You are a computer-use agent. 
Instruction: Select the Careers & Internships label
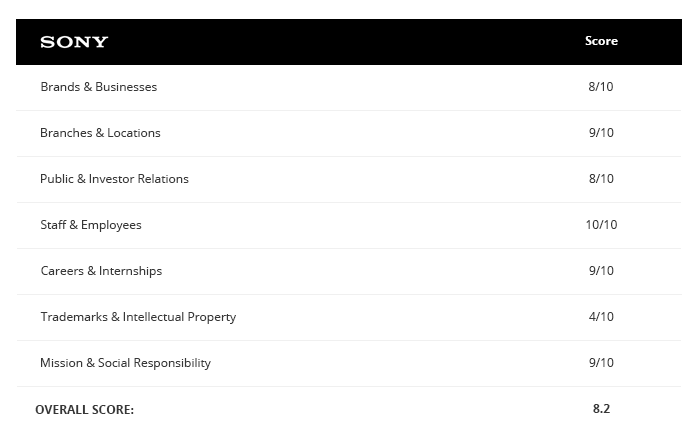tap(101, 271)
